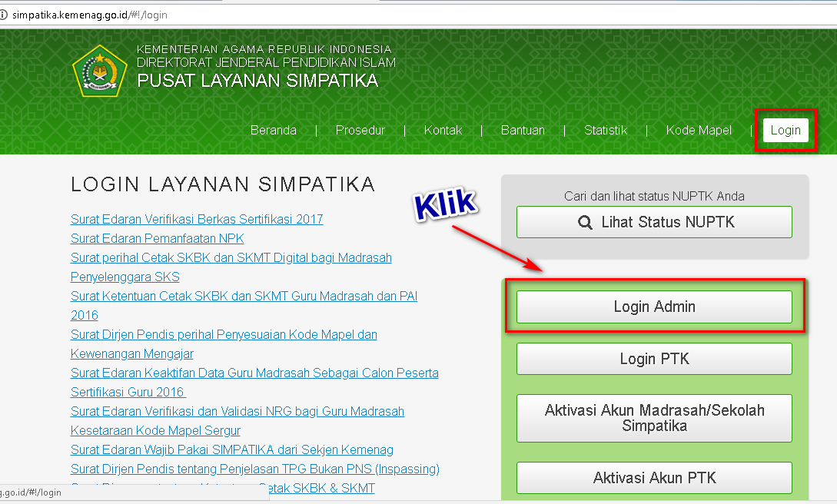
Task: Click the magnifier icon in Lihat Status NUPTK
Action: [585, 222]
